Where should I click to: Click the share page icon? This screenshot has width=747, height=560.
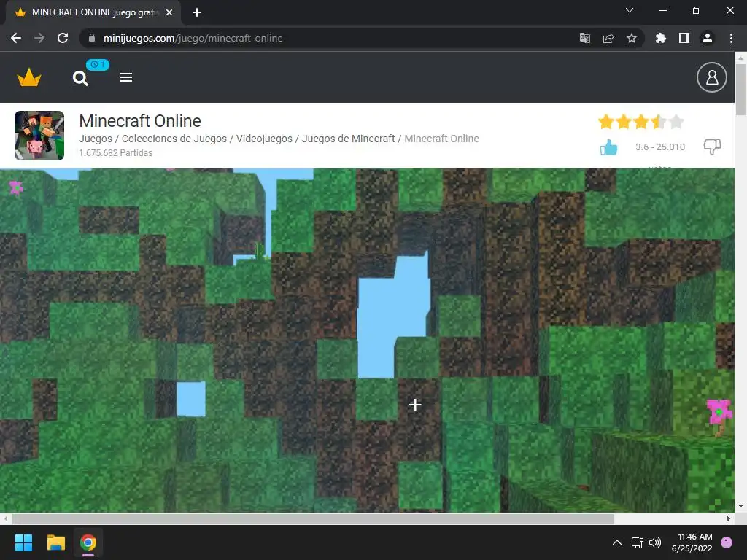(608, 38)
